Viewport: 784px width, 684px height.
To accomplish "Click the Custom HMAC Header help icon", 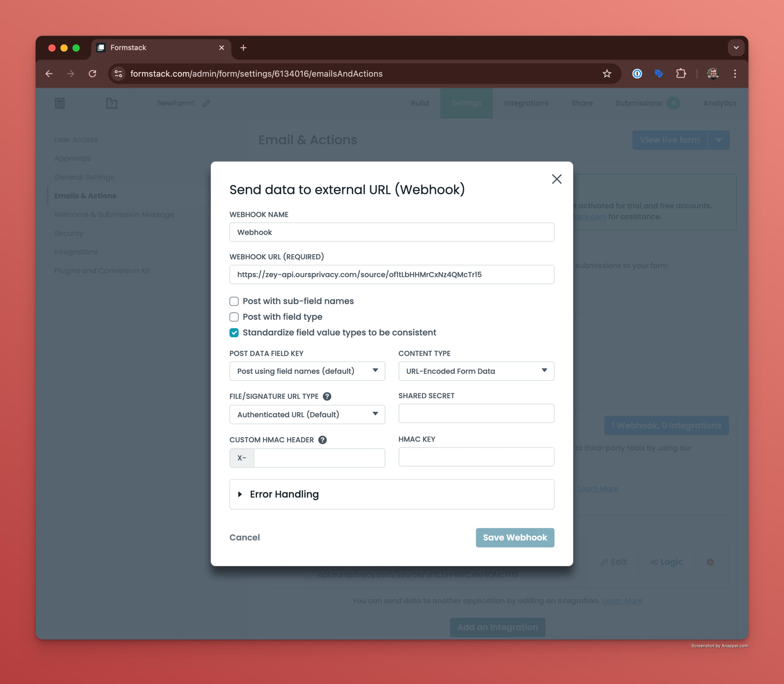I will click(322, 440).
